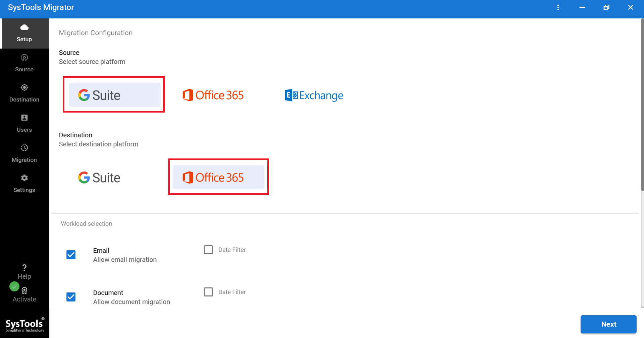Screen dimensions: 644x338
Task: Open Destination section in sidebar
Action: tap(24, 94)
